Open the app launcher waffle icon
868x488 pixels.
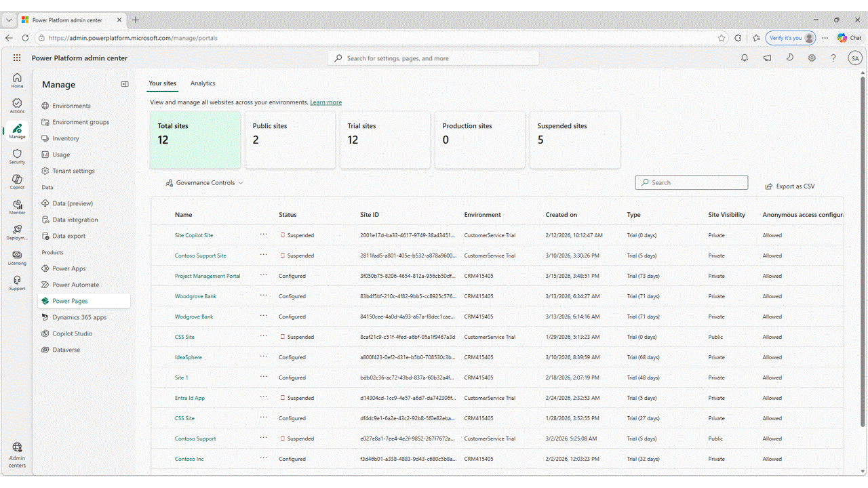(17, 58)
